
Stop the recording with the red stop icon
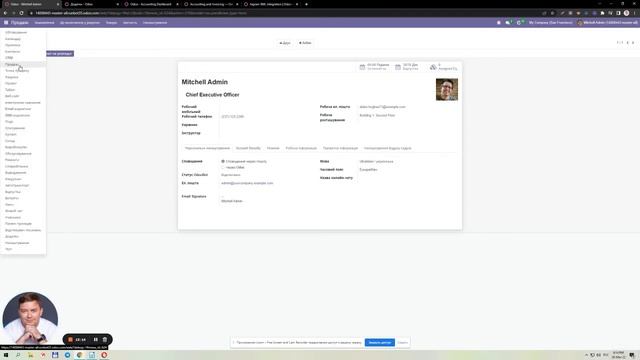click(x=70, y=339)
